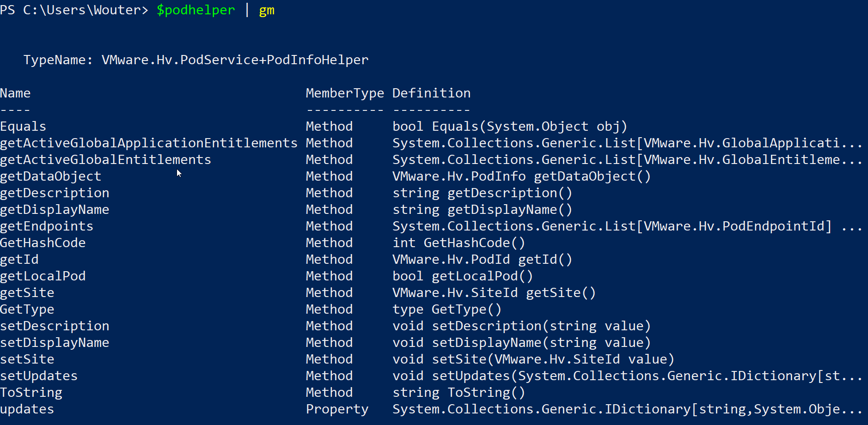Viewport: 868px width, 425px height.
Task: Click the truncated definition ending 'GlobalApplicati...'
Action: point(627,143)
